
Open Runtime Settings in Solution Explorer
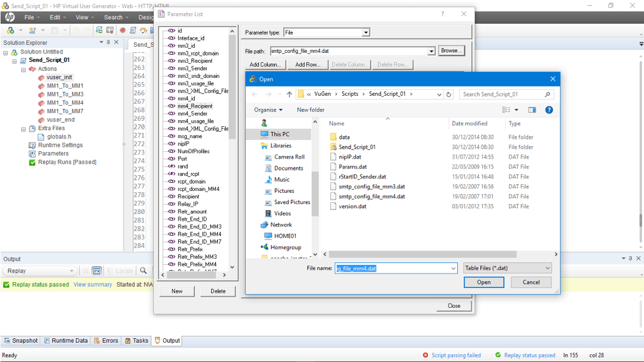(59, 145)
